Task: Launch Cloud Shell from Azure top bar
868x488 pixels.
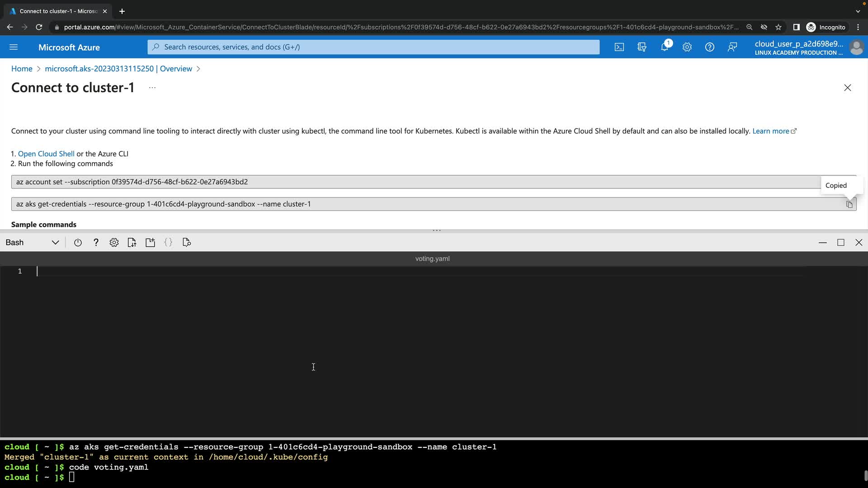Action: coord(619,47)
